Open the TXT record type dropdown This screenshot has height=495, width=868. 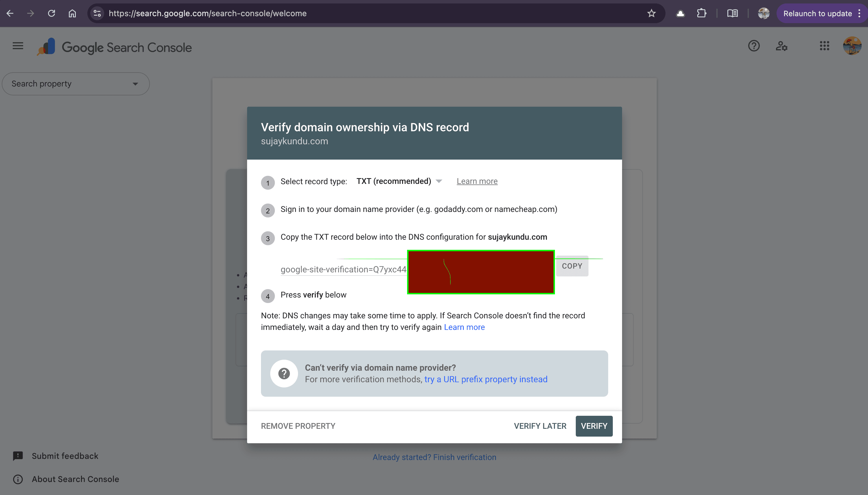pyautogui.click(x=439, y=181)
